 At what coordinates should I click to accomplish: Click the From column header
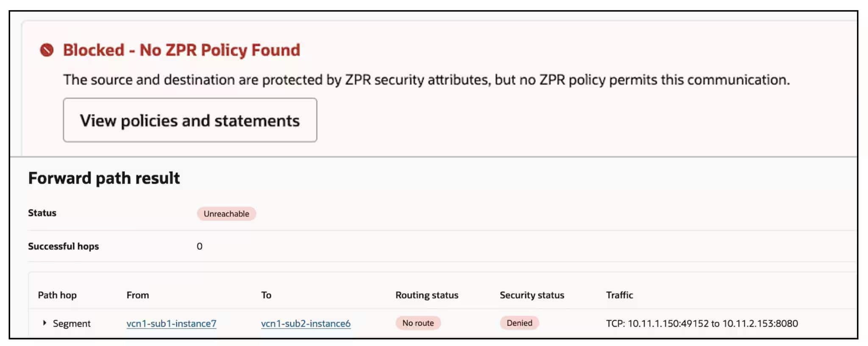click(x=138, y=295)
